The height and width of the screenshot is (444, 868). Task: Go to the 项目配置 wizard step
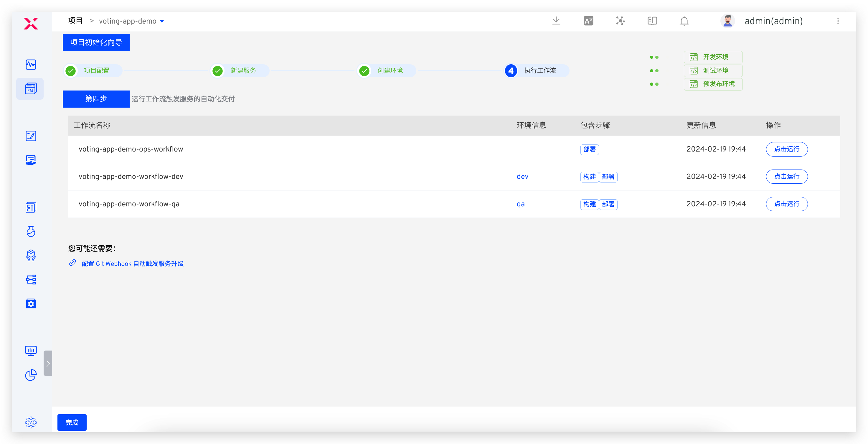click(x=96, y=70)
